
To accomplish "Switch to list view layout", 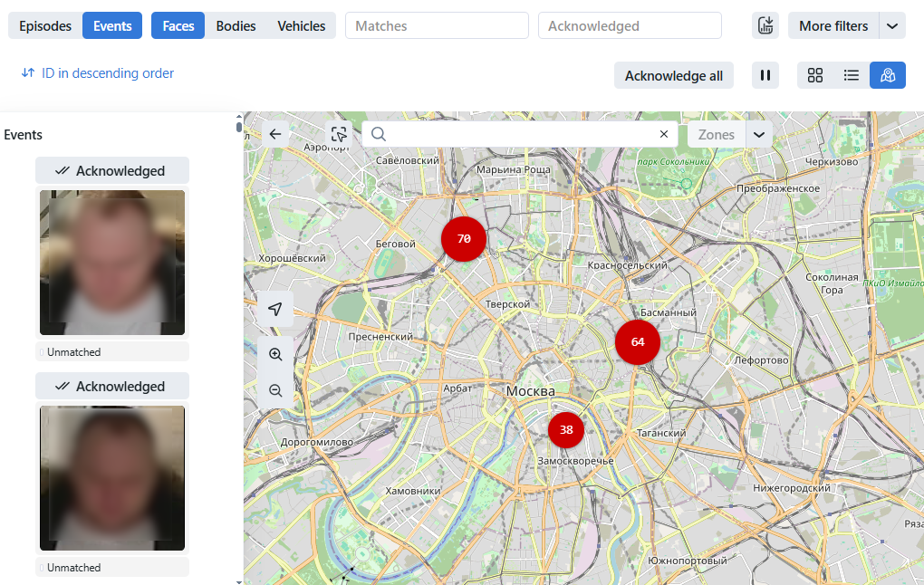I will 852,75.
